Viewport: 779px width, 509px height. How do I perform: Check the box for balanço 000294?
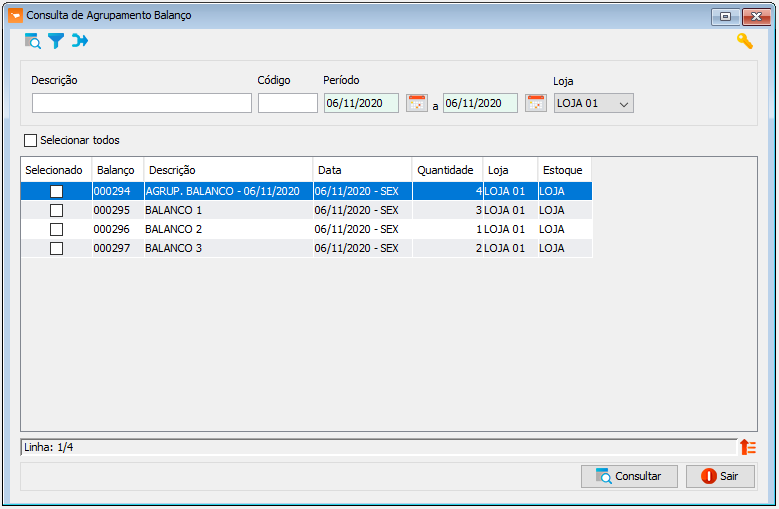(56, 191)
